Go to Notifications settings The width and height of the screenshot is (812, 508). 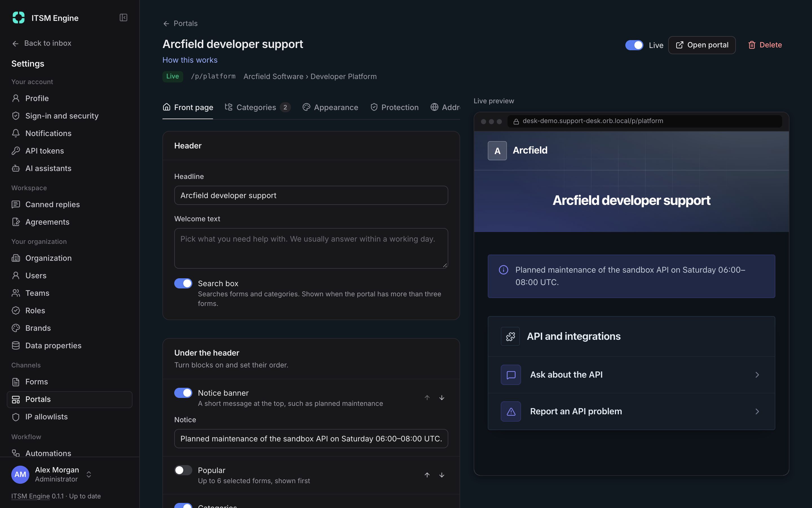click(69, 133)
